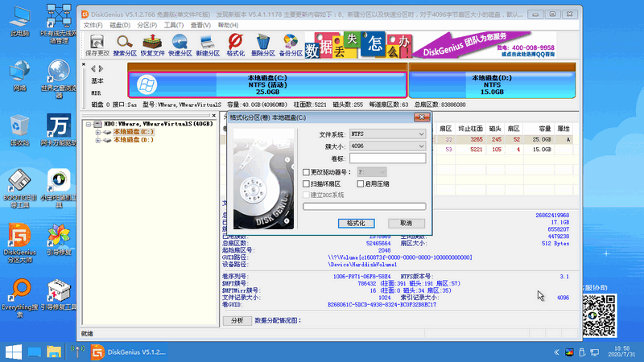Click the 格式化 button in dialog

(355, 223)
